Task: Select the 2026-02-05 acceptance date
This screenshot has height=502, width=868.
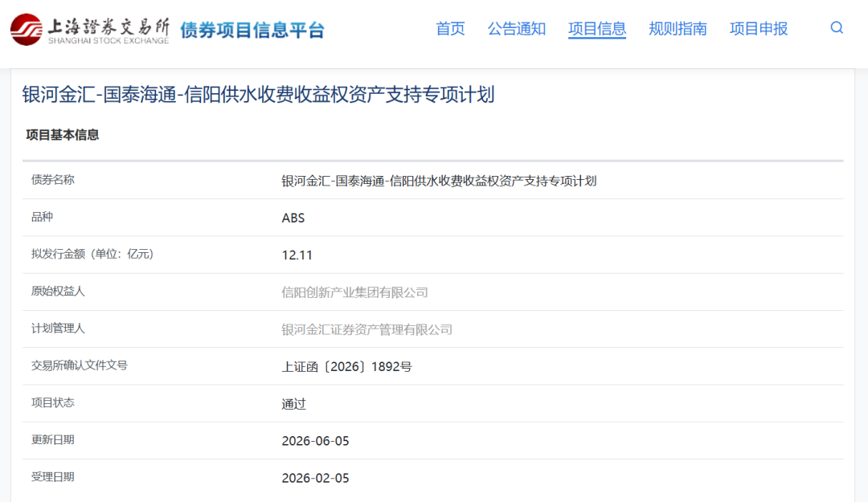Action: (x=316, y=478)
